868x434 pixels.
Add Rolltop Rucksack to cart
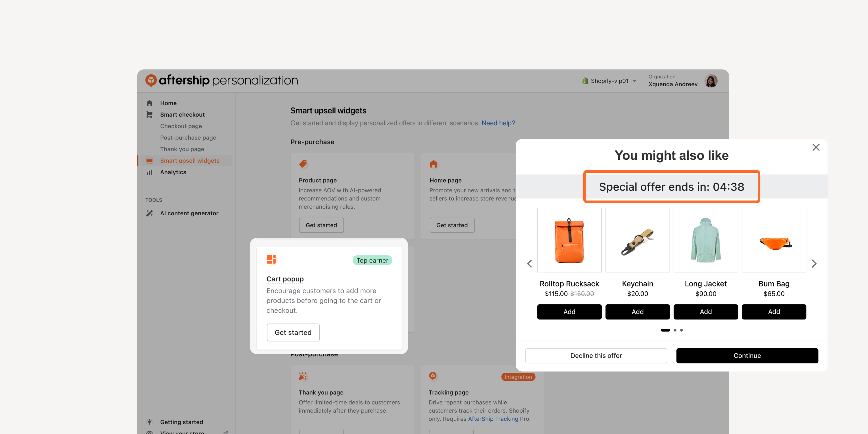569,312
